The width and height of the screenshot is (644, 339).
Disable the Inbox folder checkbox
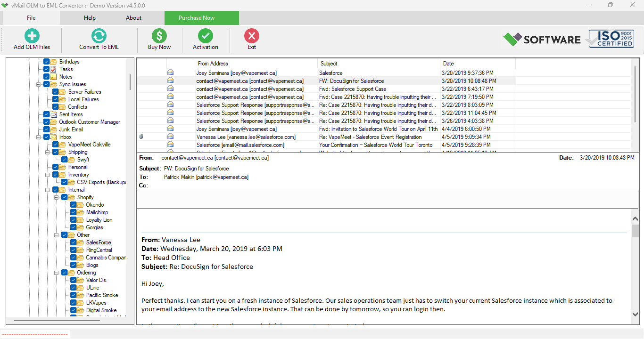[x=46, y=137]
